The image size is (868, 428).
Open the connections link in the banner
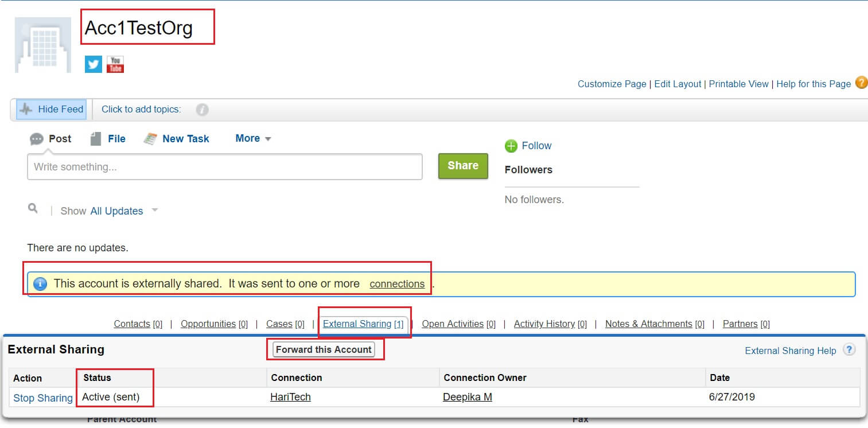tap(397, 283)
